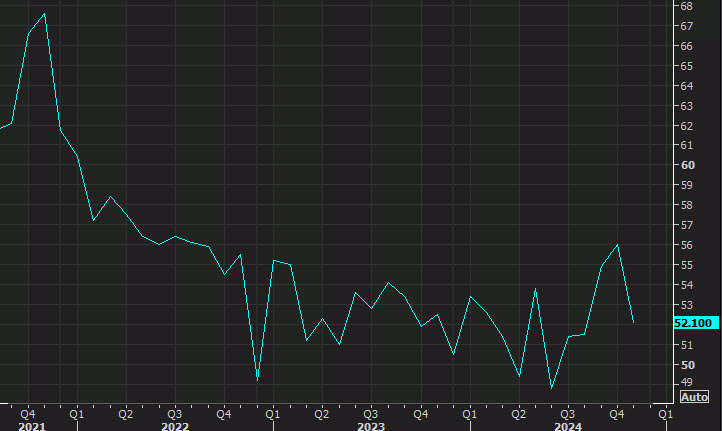Select the 2024 year label

567,425
